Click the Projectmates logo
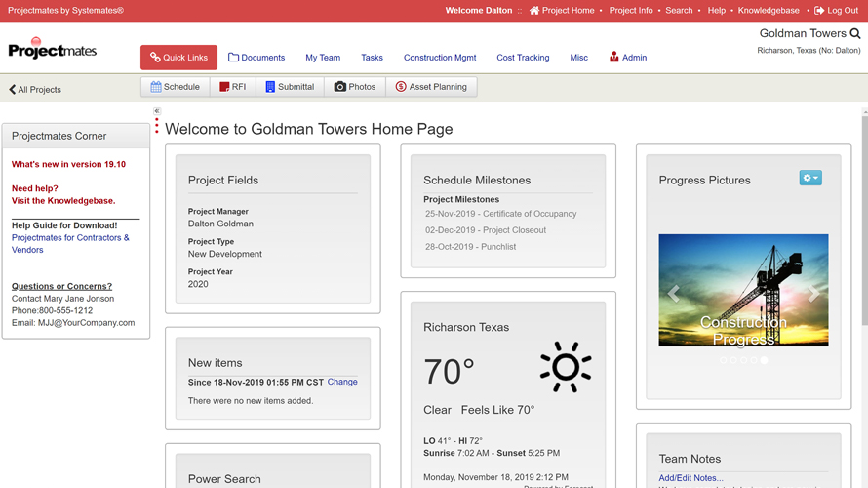868x488 pixels. pyautogui.click(x=52, y=49)
